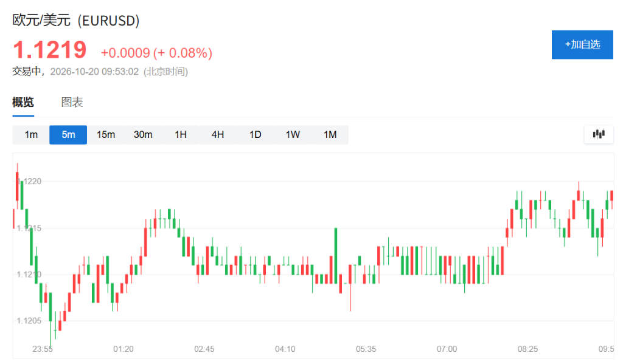Click the (北京时间) timezone label
623x364 pixels.
coord(165,72)
